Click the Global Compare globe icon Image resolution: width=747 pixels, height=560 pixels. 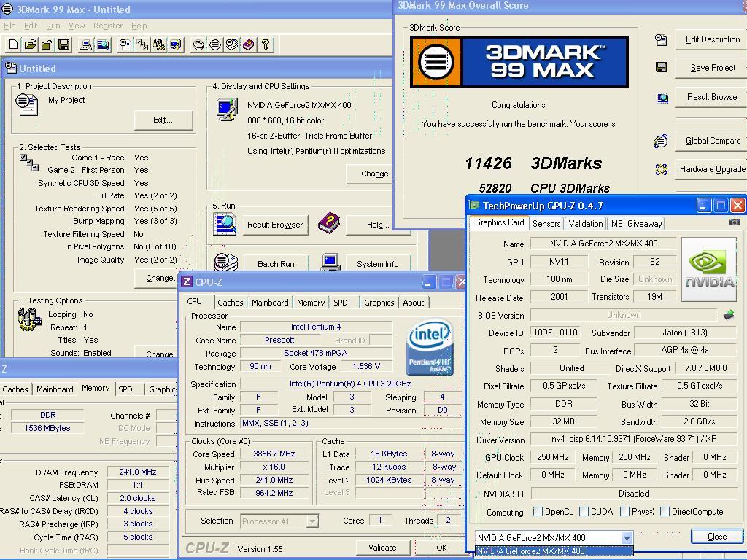[661, 141]
